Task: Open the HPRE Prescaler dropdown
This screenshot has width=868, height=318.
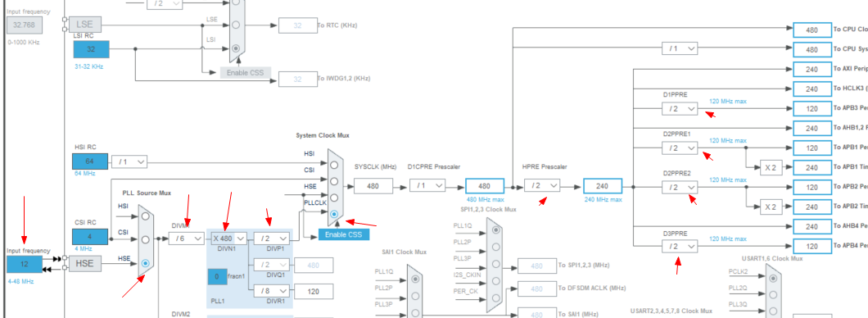Action: 542,186
